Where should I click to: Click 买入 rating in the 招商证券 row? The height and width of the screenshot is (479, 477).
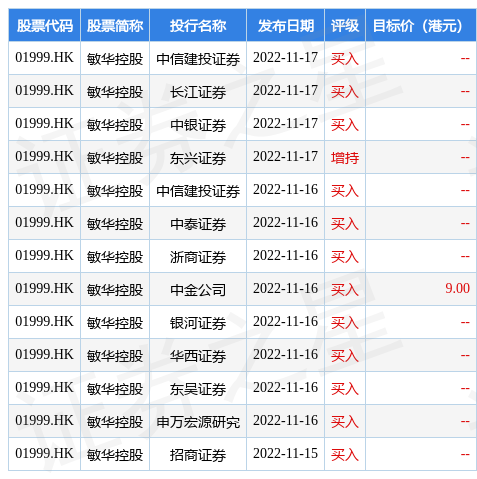345,455
